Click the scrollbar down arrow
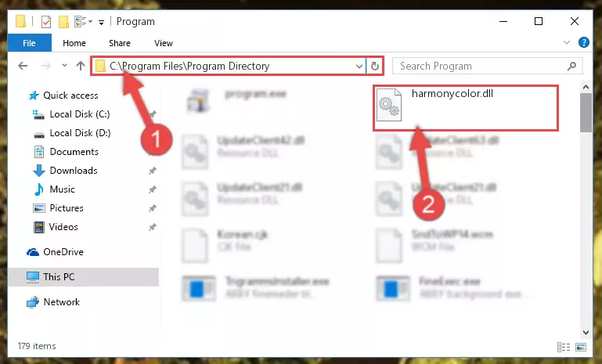 (586, 333)
